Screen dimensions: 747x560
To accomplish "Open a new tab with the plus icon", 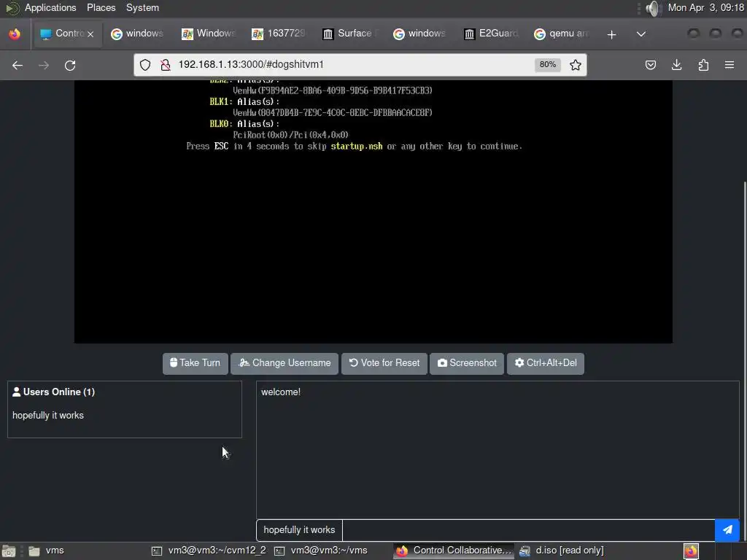I will click(x=612, y=34).
